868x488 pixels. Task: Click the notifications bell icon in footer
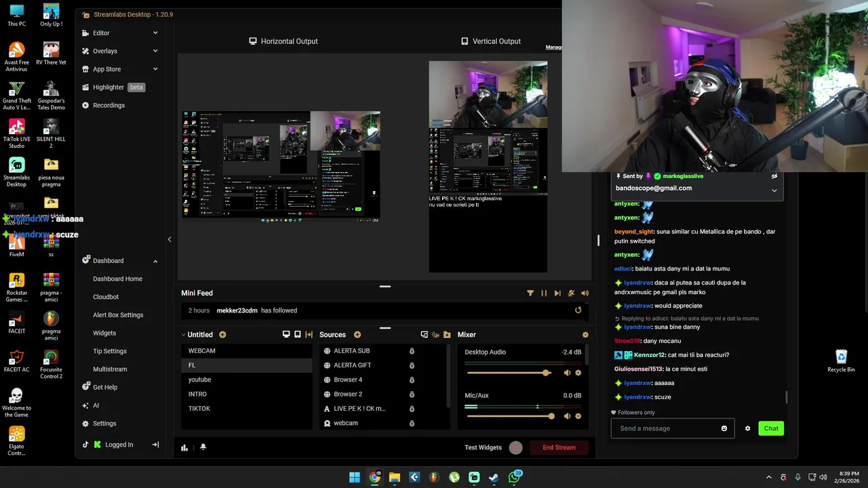(203, 447)
